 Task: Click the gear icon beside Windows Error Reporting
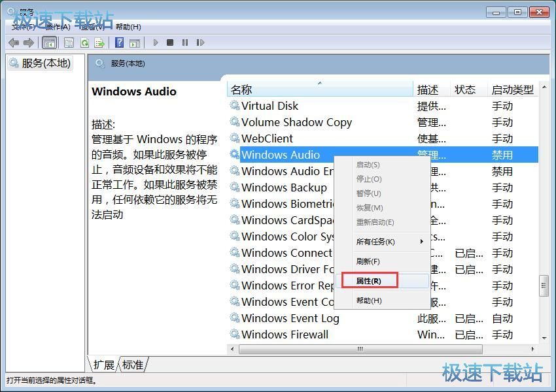click(x=235, y=285)
